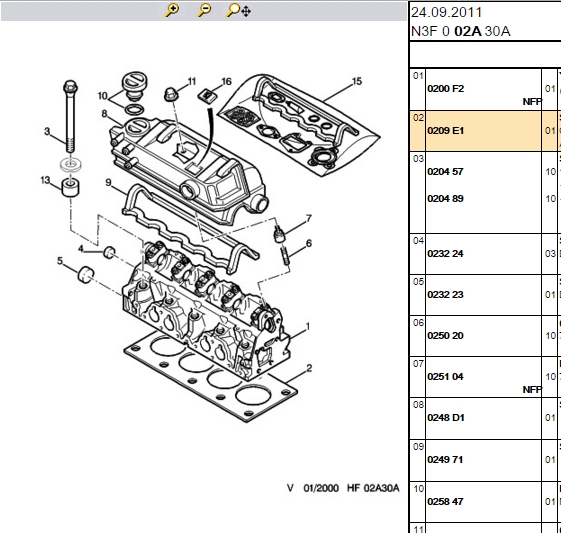Click NFP note in 0251 04 row
The width and height of the screenshot is (561, 533).
532,390
